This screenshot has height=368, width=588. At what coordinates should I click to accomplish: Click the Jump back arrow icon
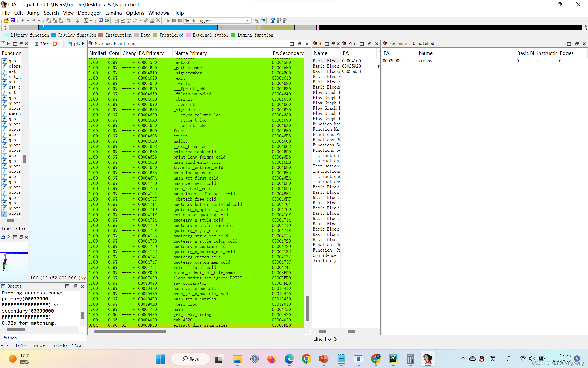[23, 21]
